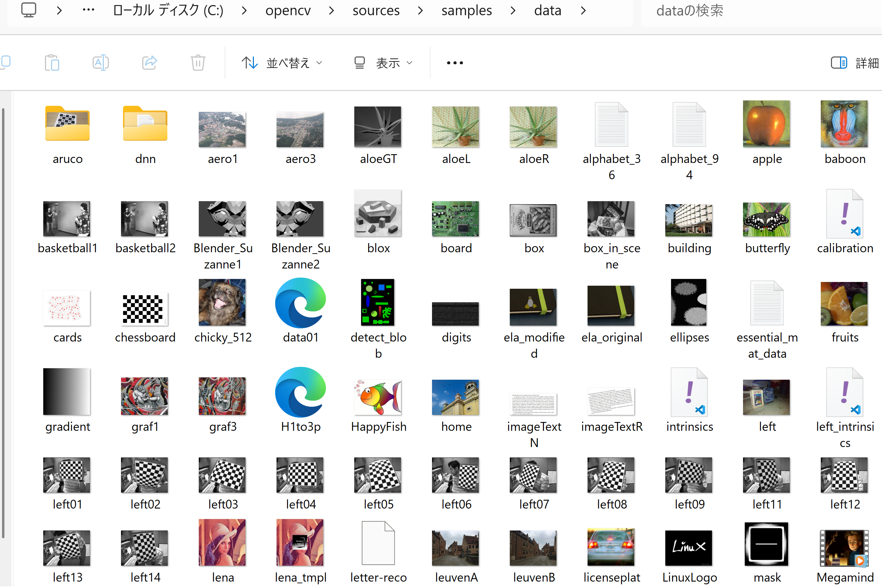The height and width of the screenshot is (588, 882).
Task: Select the basketball1 image thumbnail
Action: tap(67, 219)
